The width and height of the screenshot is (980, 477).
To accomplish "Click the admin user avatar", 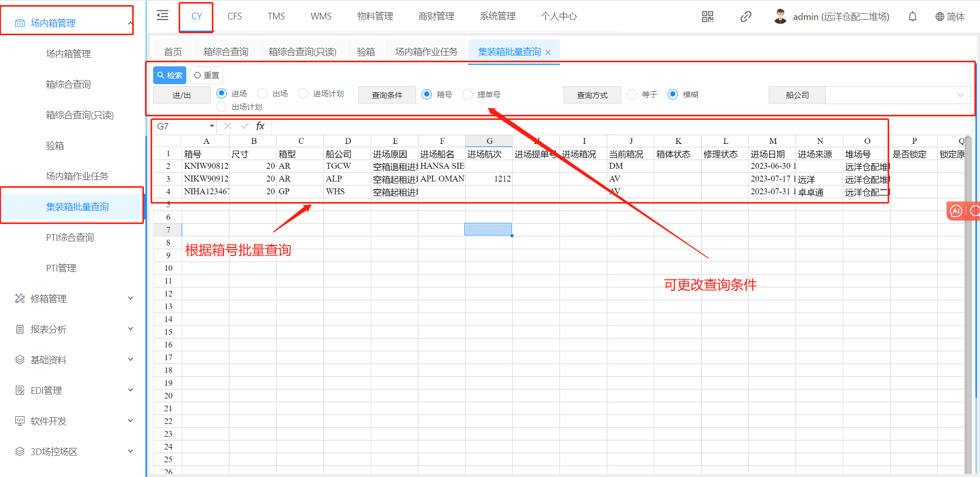I will (x=780, y=17).
